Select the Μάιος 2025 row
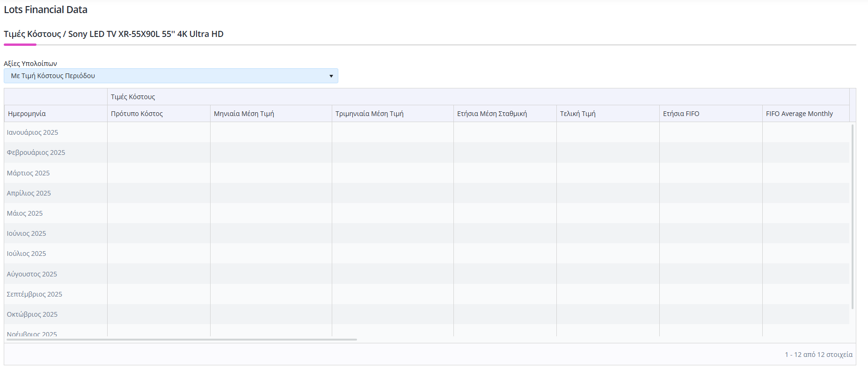This screenshot has height=370, width=868. 427,213
